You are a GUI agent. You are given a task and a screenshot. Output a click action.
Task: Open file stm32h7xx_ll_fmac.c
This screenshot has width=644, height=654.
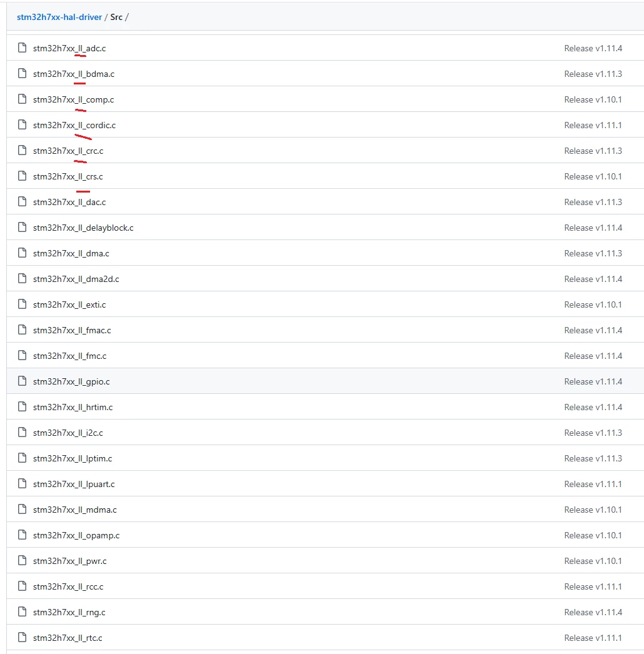[72, 330]
